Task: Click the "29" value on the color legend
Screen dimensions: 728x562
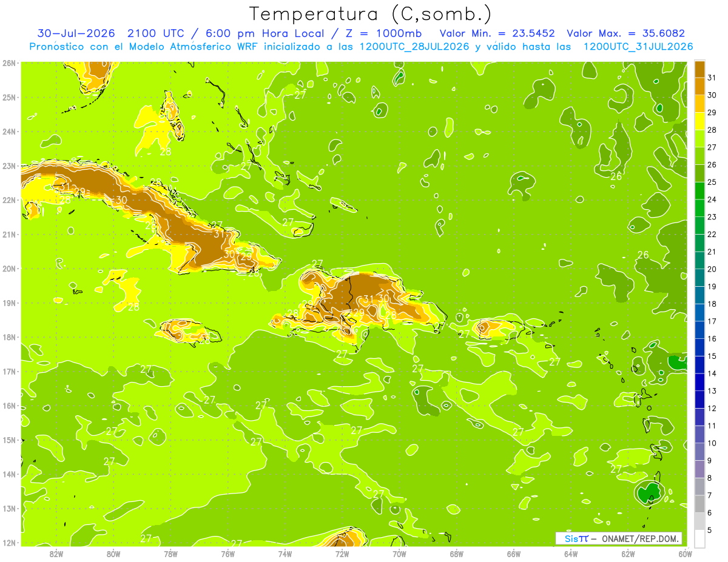Action: [712, 113]
